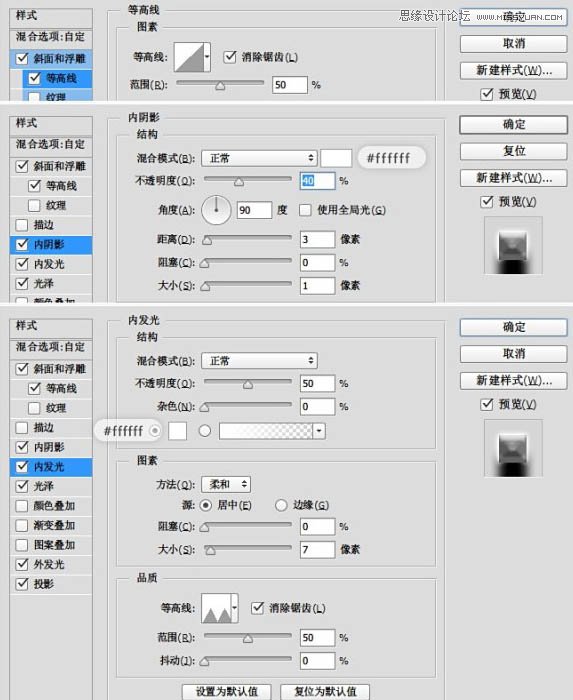
Task: Click 杂色 value field showing 0
Action: point(317,406)
